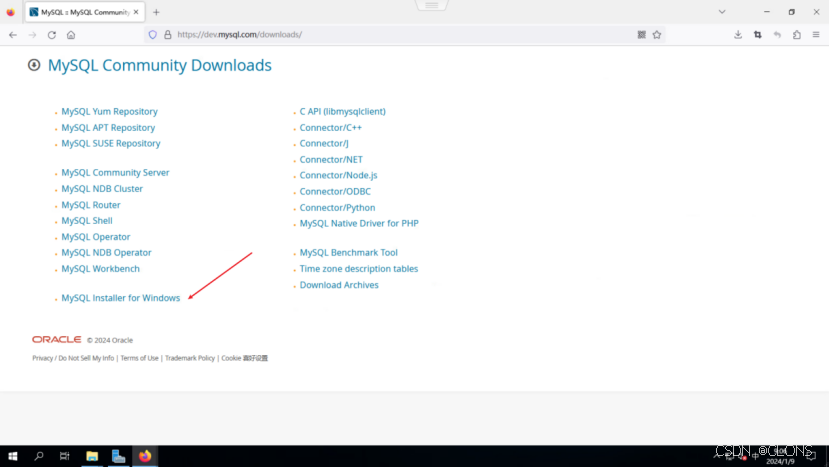Click the tracking protection shield icon
The height and width of the screenshot is (467, 830).
pyautogui.click(x=152, y=35)
